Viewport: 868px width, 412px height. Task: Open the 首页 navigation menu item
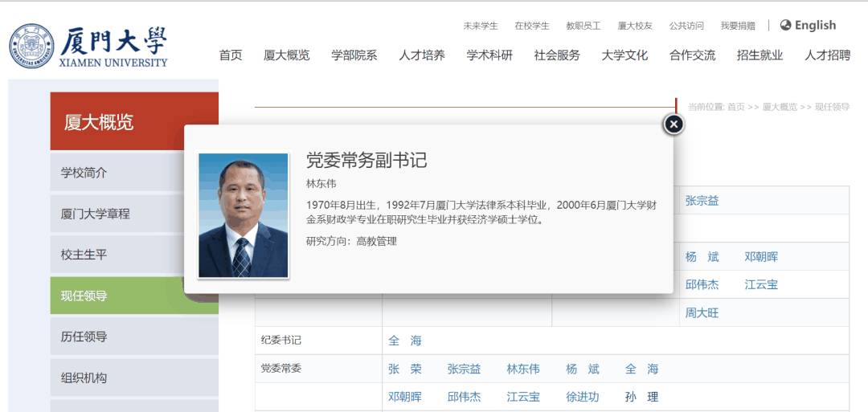pos(231,55)
